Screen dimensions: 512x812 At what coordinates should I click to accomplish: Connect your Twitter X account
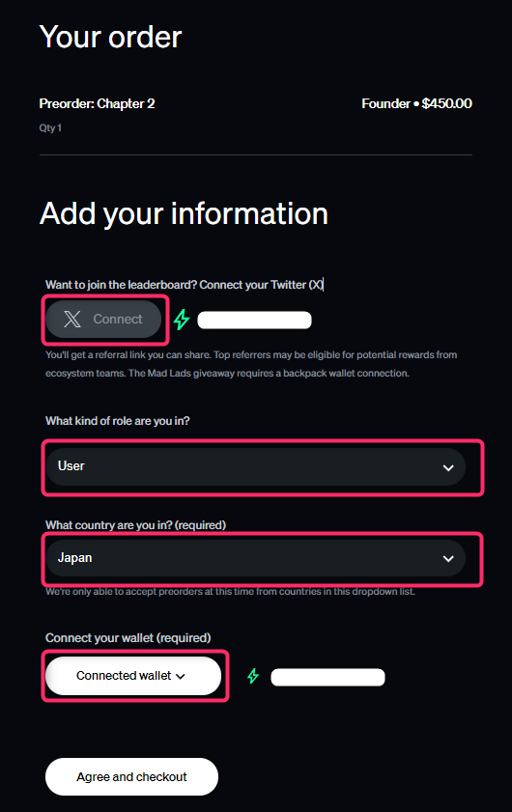coord(103,319)
